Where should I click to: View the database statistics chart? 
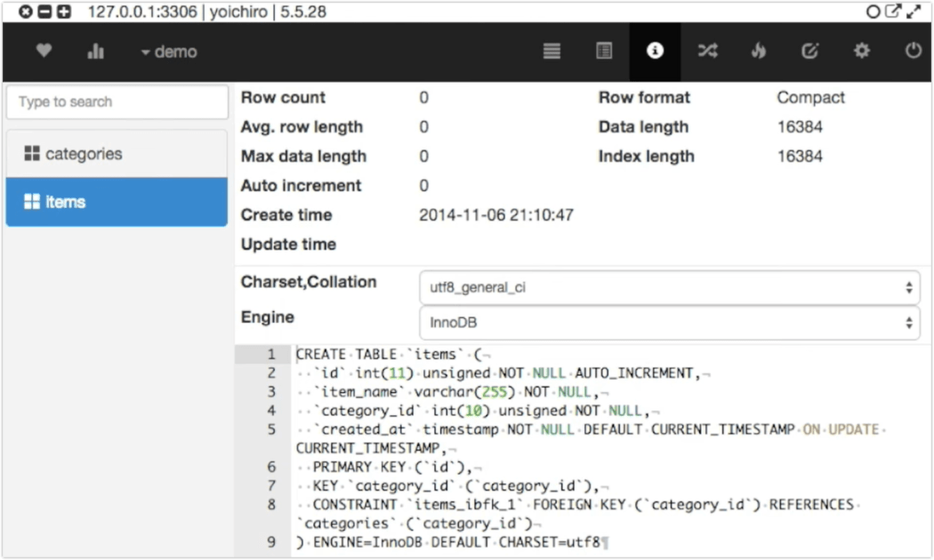coord(95,51)
